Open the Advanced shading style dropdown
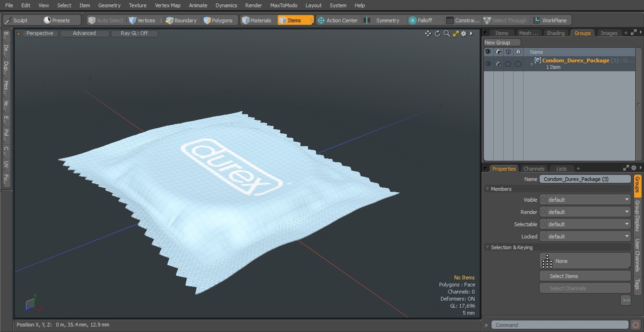The width and height of the screenshot is (644, 332). click(x=84, y=33)
